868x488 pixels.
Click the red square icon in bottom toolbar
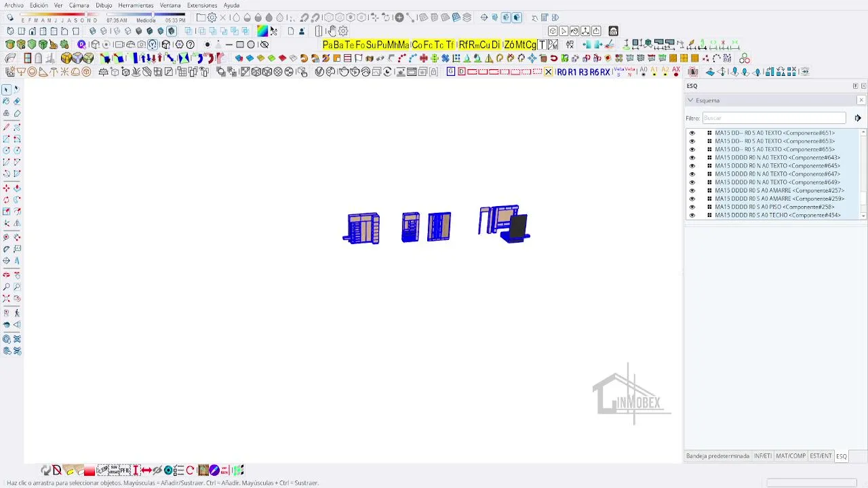pyautogui.click(x=90, y=470)
